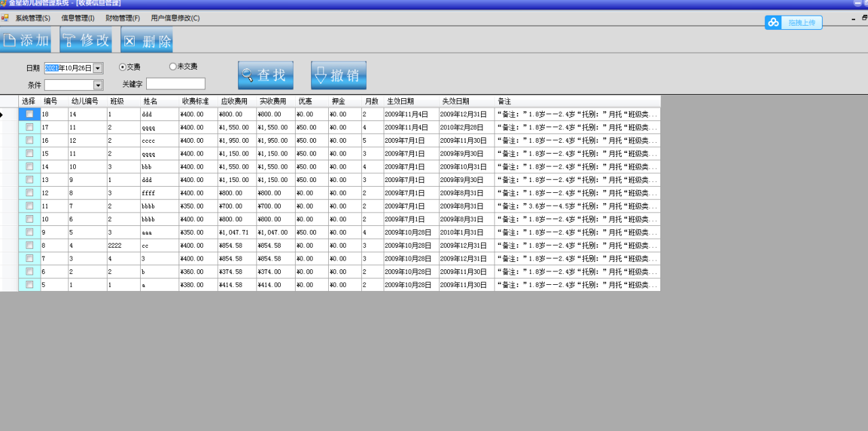Select the 交费 radio button

129,67
